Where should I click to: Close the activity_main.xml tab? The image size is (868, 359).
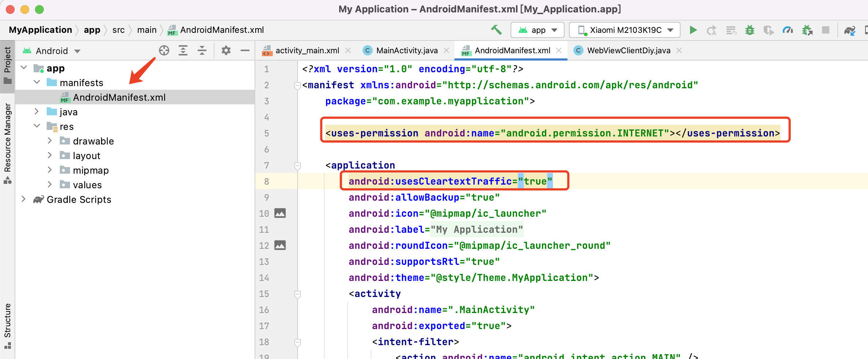coord(348,51)
